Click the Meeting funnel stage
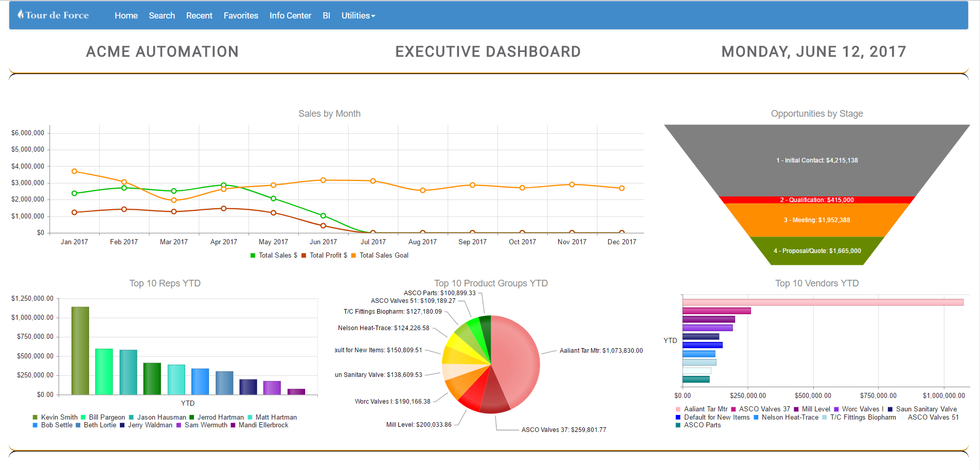Screen dimensions: 980x470 (x=817, y=220)
